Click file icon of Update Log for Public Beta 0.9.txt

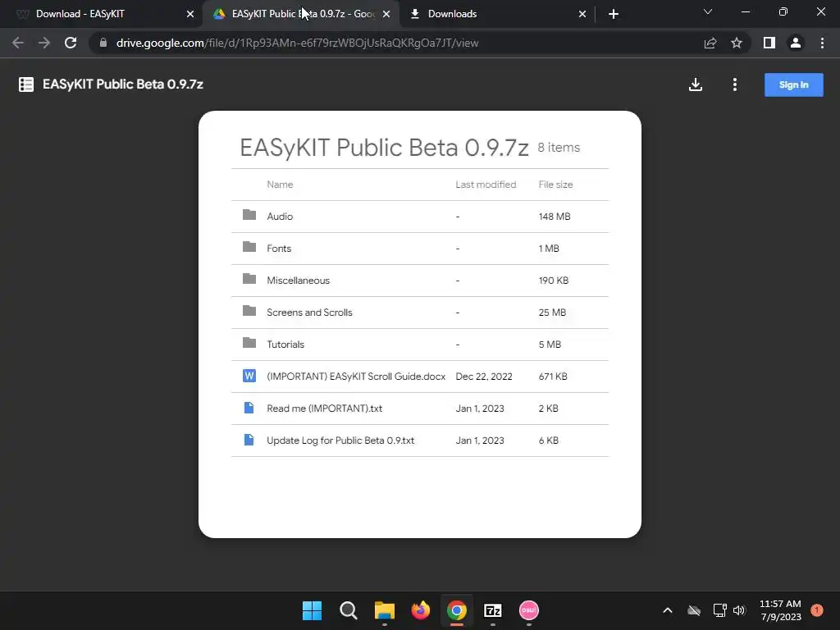pyautogui.click(x=249, y=440)
